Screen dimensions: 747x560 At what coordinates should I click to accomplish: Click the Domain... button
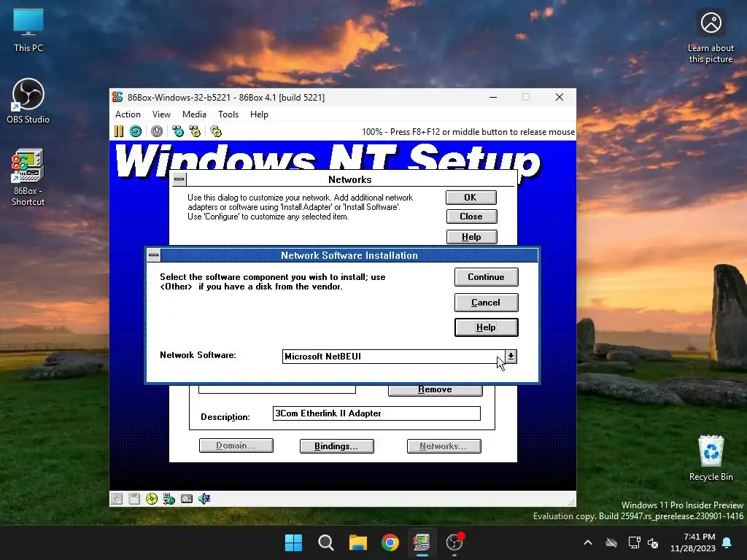[236, 446]
